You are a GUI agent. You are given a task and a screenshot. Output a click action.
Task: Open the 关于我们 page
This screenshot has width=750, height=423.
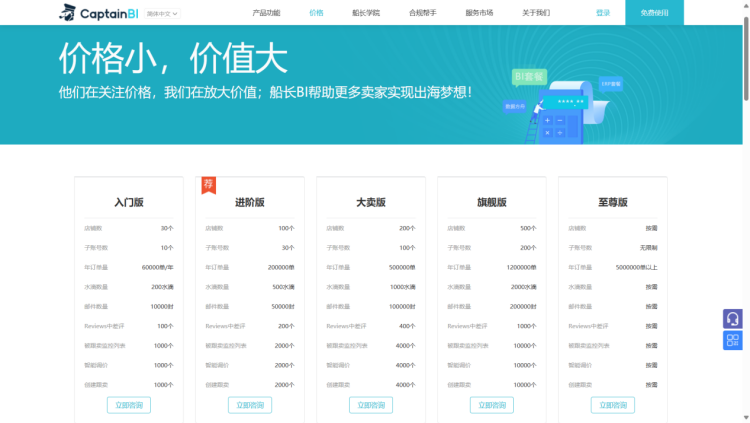click(x=536, y=13)
